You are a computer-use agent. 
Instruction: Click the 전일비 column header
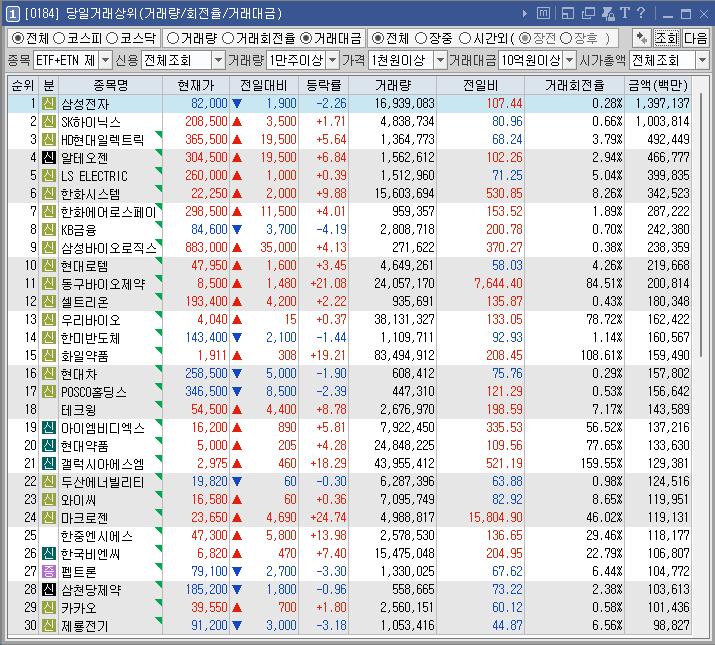pyautogui.click(x=481, y=85)
